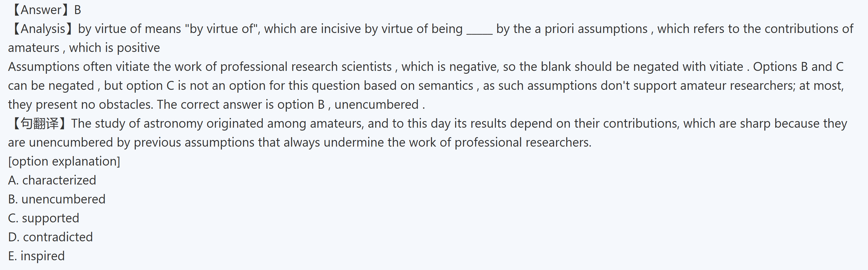
Task: Click the [option explanation] heading
Action: pos(64,161)
